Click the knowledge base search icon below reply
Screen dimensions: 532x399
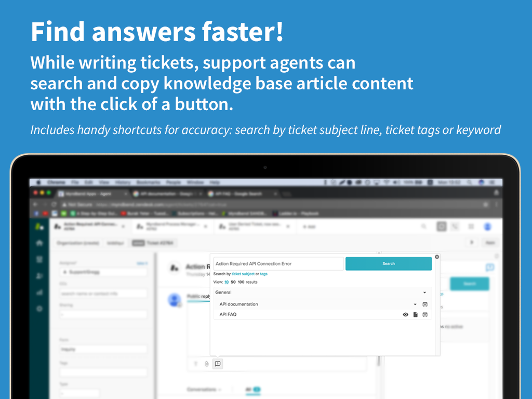tap(218, 364)
